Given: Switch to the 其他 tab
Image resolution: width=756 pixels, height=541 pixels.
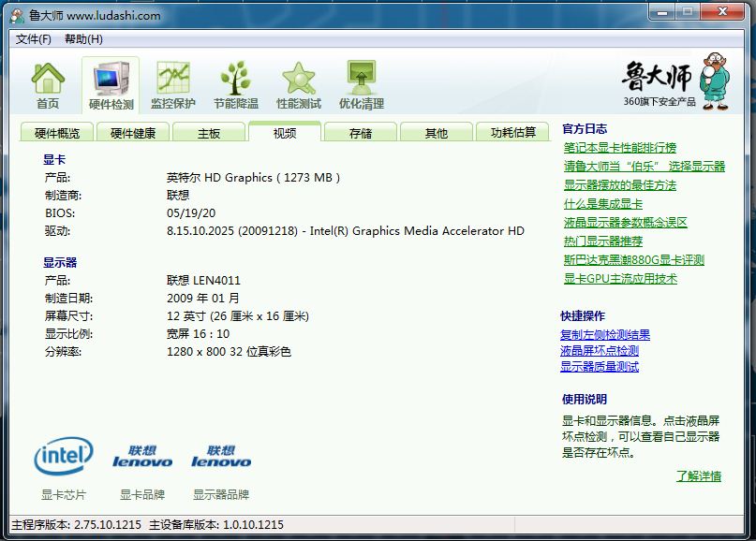Looking at the screenshot, I should pyautogui.click(x=437, y=133).
